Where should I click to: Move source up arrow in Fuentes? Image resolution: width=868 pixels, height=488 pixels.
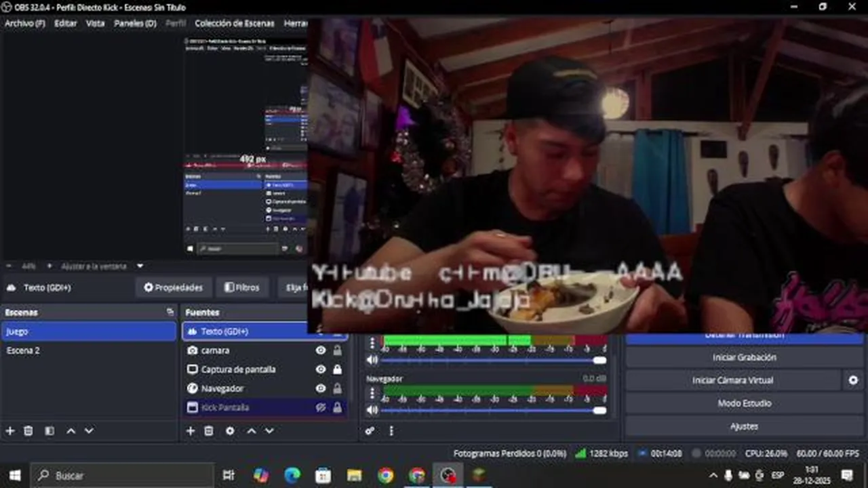[x=251, y=430]
